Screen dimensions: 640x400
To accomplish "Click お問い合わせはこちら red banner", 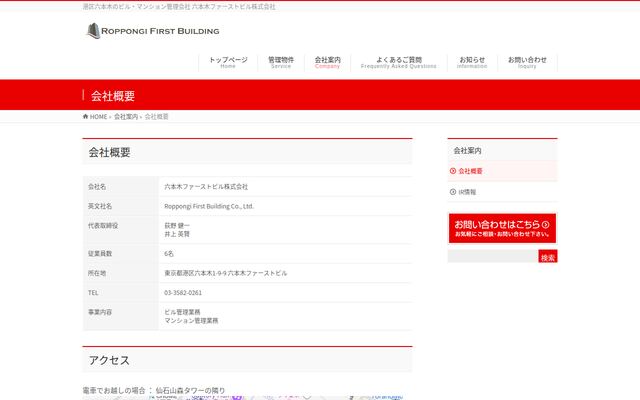I will [x=502, y=228].
